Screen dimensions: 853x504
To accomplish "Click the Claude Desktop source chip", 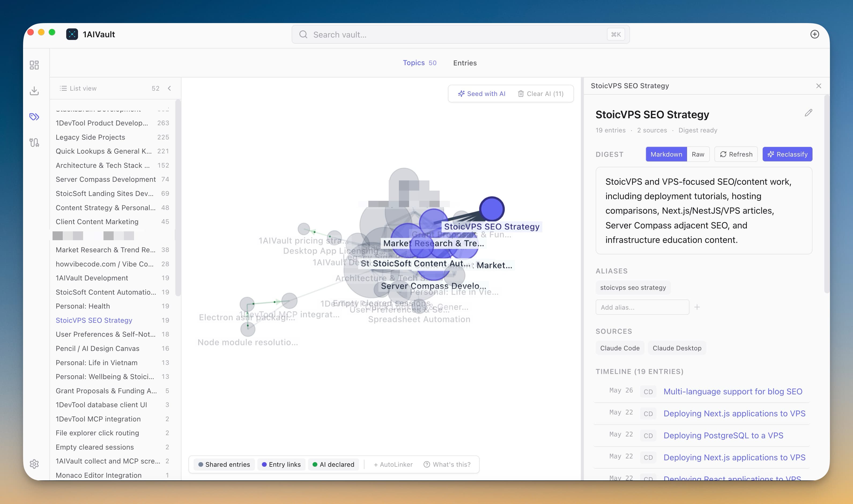I will [x=677, y=348].
